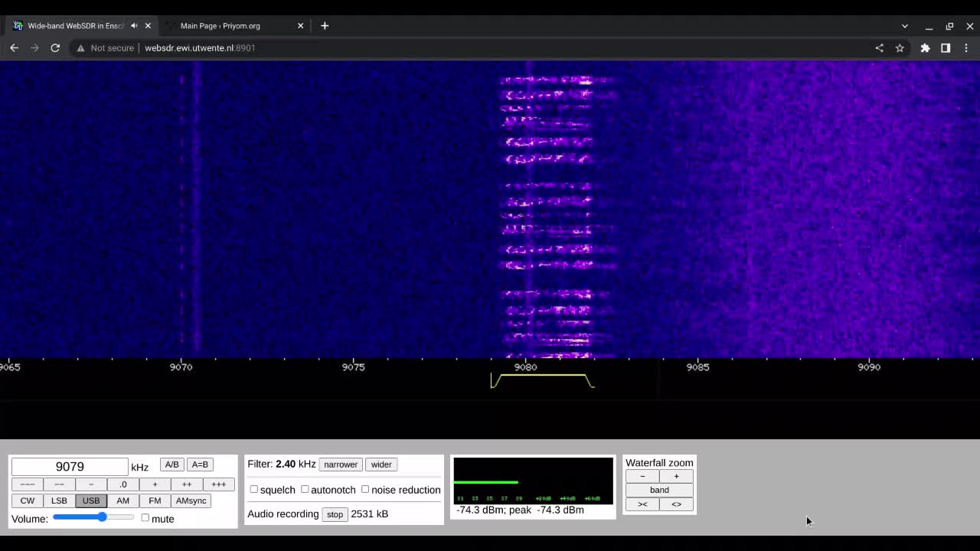This screenshot has width=980, height=551.
Task: Expand the tab search dropdown arrow
Action: (904, 26)
